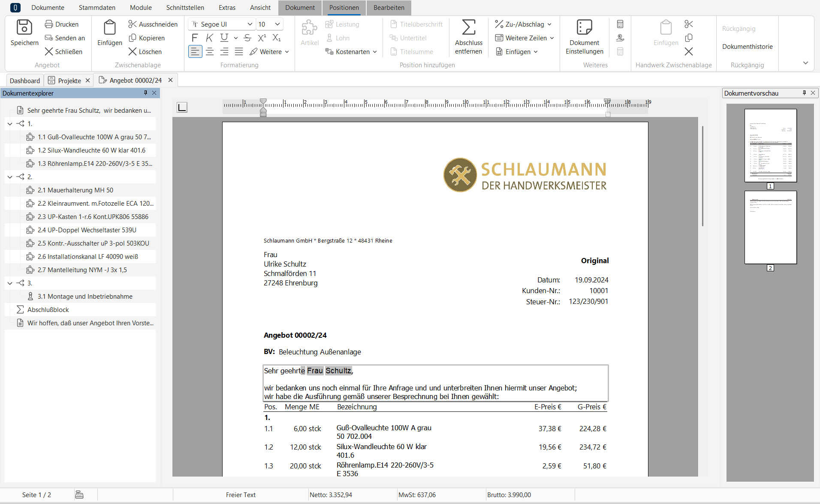Click the document vertical scrollbar
The height and width of the screenshot is (504, 820).
(702, 176)
